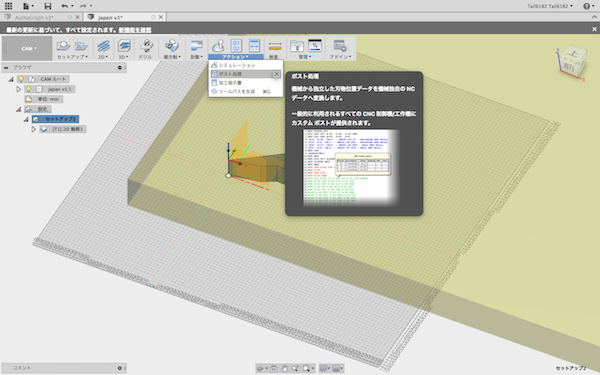Click the New Folder icon in Setup group
This screenshot has height=375, width=600.
click(x=81, y=46)
